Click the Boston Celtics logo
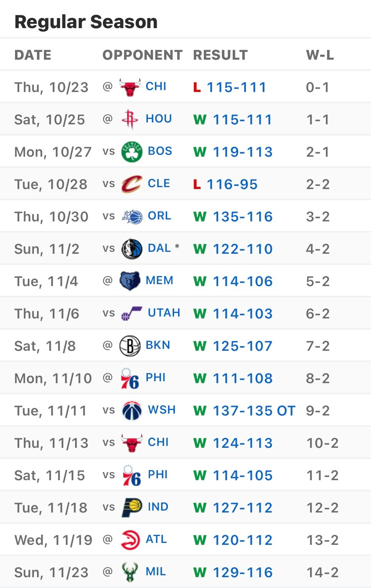The width and height of the screenshot is (371, 588). point(132,152)
